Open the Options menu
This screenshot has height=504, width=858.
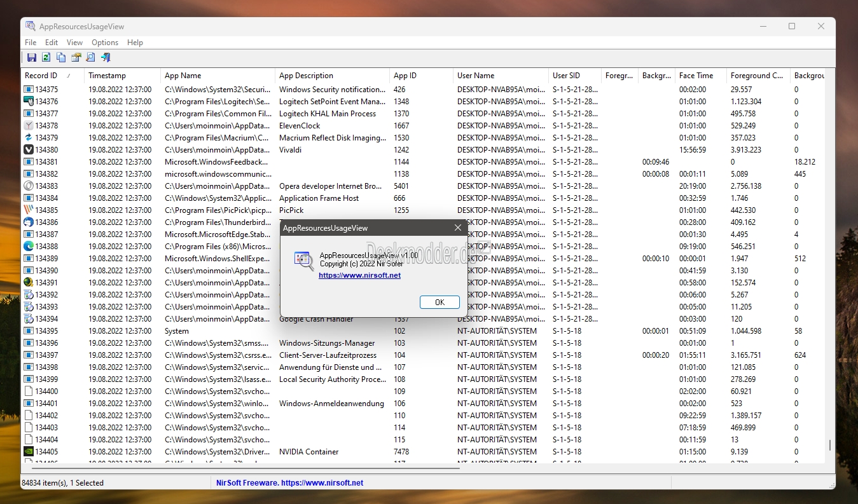point(105,43)
